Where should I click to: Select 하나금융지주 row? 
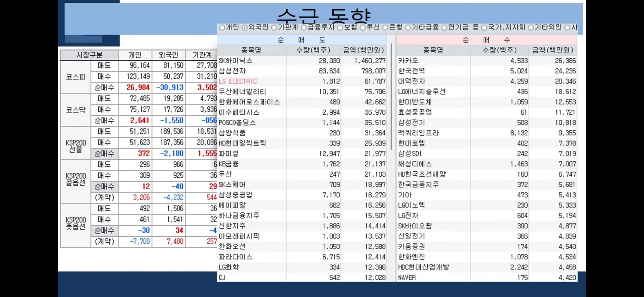click(x=302, y=216)
